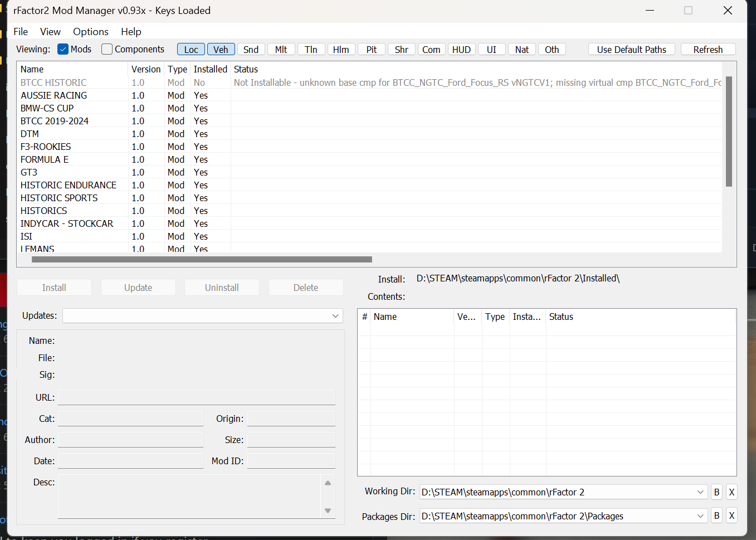Click B browse button for Packages Dir
This screenshot has height=540, width=756.
[x=716, y=516]
